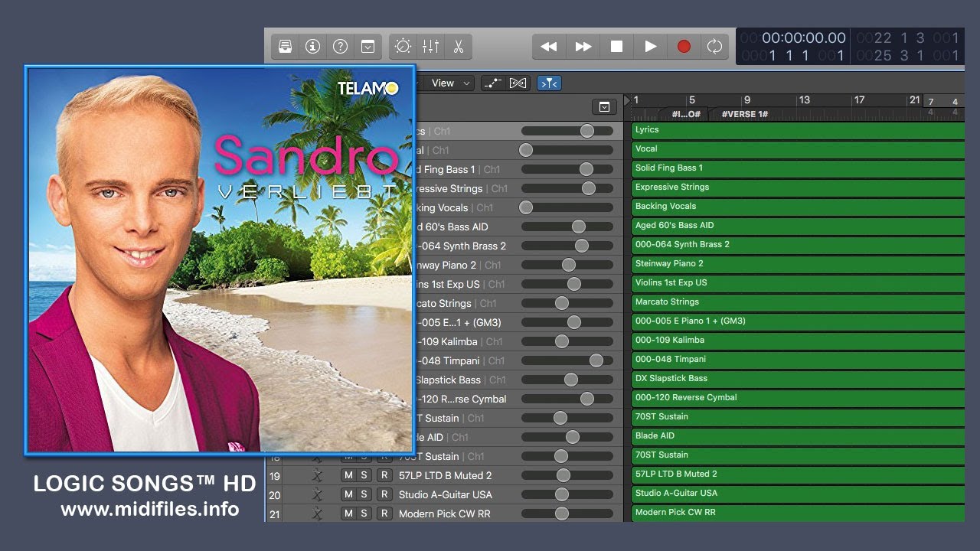
Task: Click the volume slider of the Lyrics track
Action: 567,131
